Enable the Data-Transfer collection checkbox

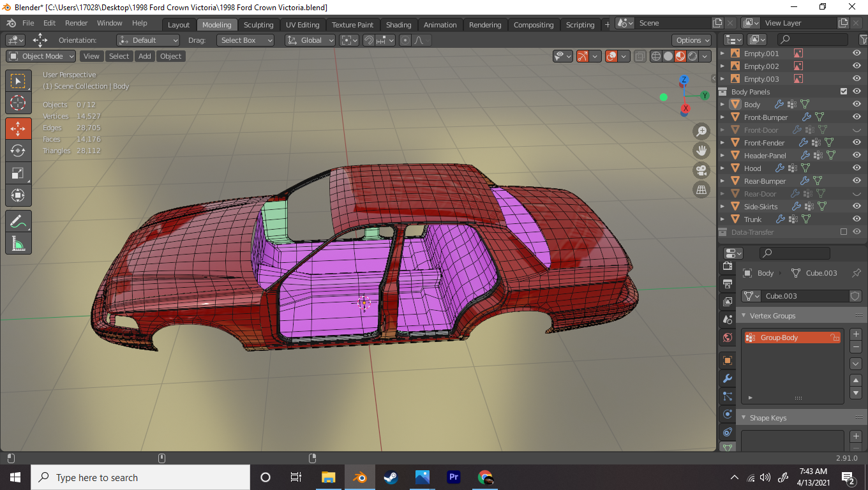point(844,232)
